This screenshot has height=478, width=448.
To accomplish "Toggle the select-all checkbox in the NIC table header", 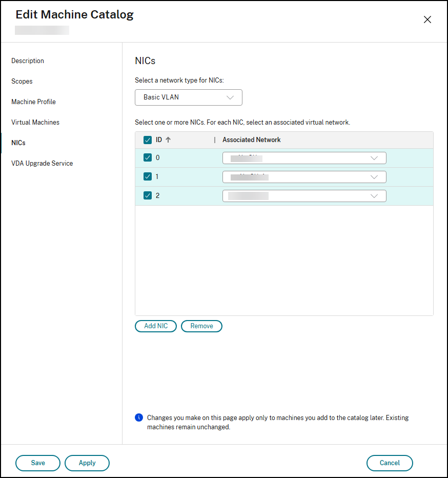I will coord(148,140).
